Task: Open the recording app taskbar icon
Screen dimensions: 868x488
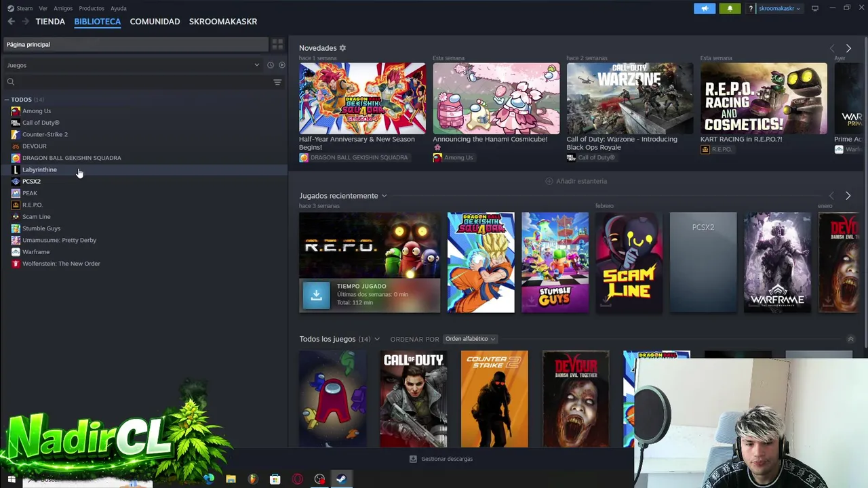Action: (x=319, y=479)
